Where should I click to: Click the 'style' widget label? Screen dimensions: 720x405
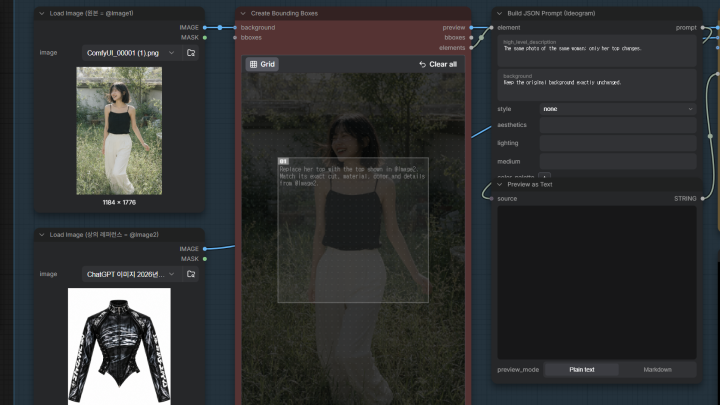(x=504, y=109)
